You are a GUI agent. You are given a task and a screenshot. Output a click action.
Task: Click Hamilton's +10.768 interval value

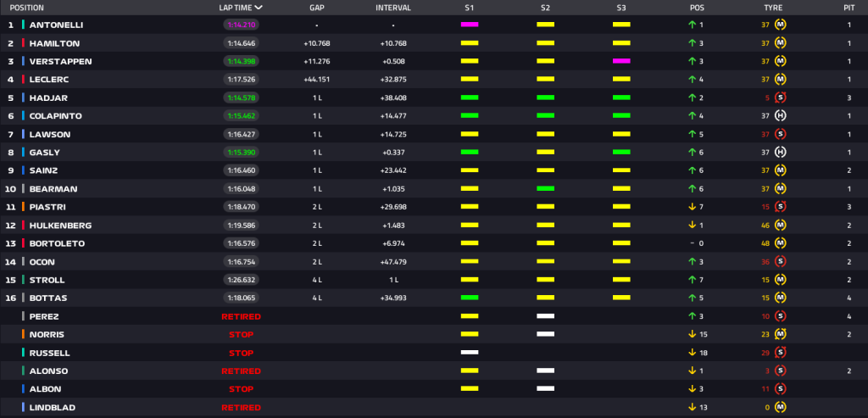click(x=393, y=43)
